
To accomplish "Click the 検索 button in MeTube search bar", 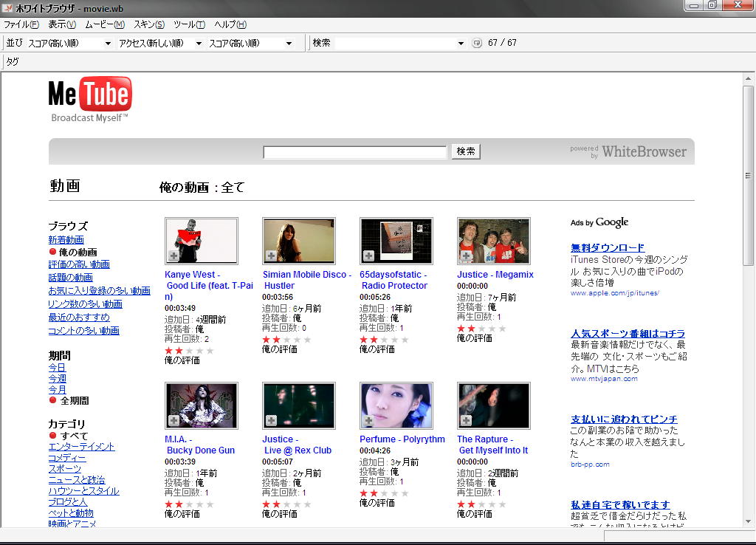I will (466, 151).
